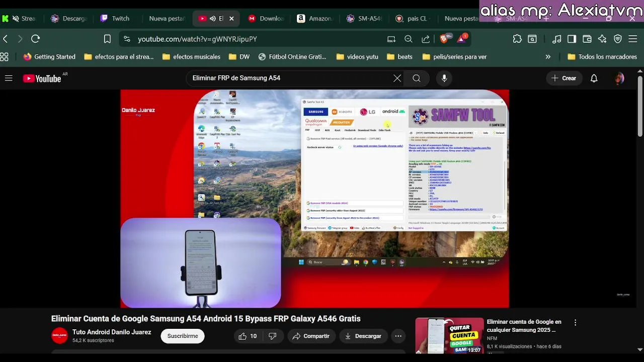This screenshot has height=362, width=644.
Task: Click the video player to pause playback
Action: point(314,199)
